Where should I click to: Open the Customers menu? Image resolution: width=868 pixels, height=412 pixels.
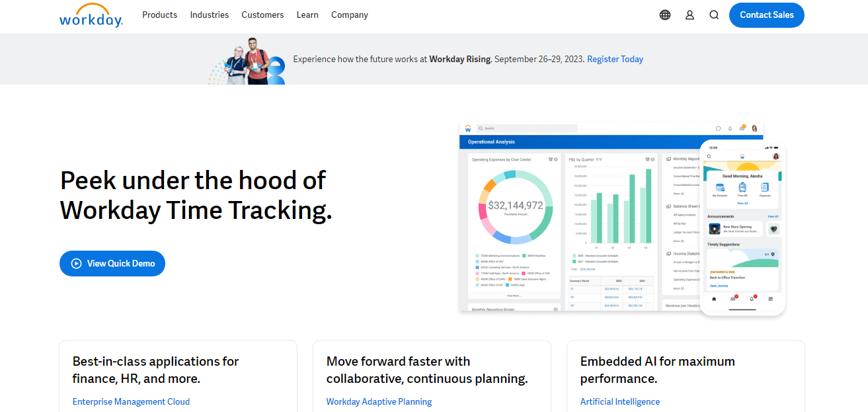(x=262, y=15)
